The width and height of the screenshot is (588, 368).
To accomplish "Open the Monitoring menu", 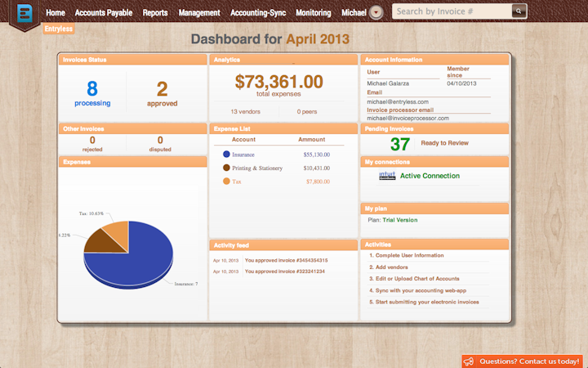I will tap(314, 13).
